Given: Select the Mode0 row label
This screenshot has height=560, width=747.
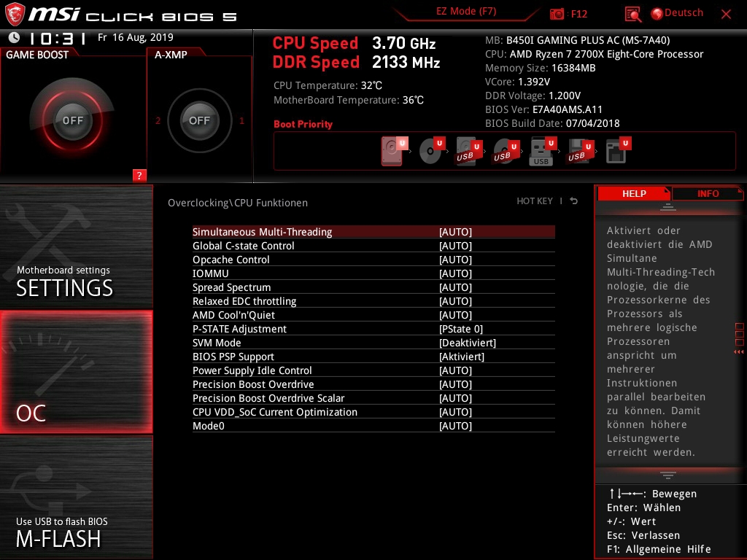Looking at the screenshot, I should pyautogui.click(x=208, y=426).
